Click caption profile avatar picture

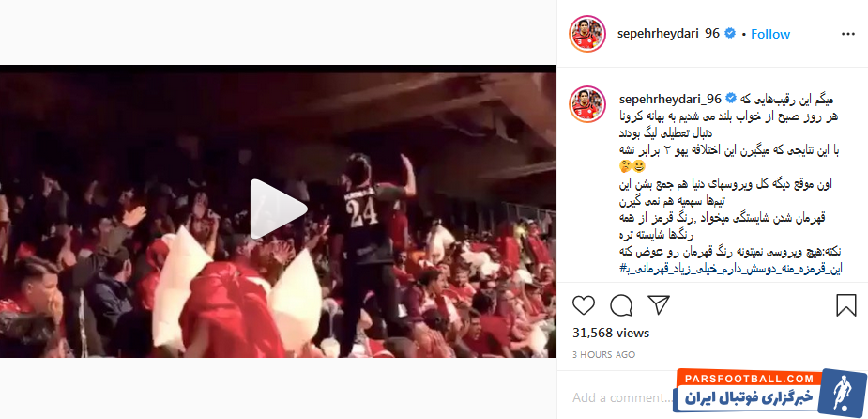[x=586, y=103]
